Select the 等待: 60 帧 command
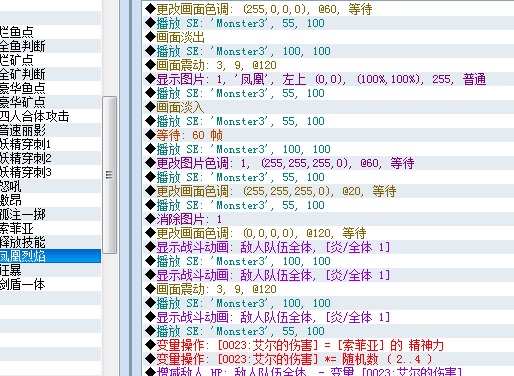 (x=328, y=135)
